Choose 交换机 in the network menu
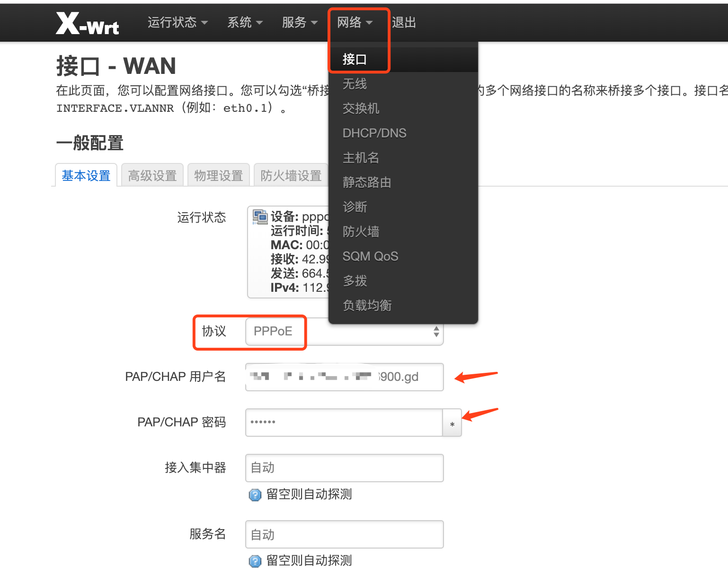Screen dimensions: 728x577 tap(361, 108)
